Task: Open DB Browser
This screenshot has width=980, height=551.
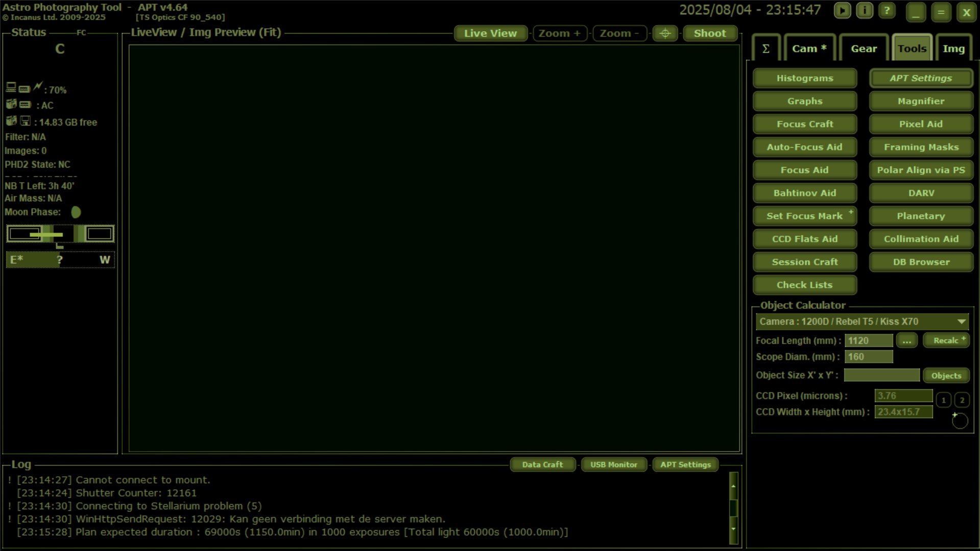Action: click(921, 262)
